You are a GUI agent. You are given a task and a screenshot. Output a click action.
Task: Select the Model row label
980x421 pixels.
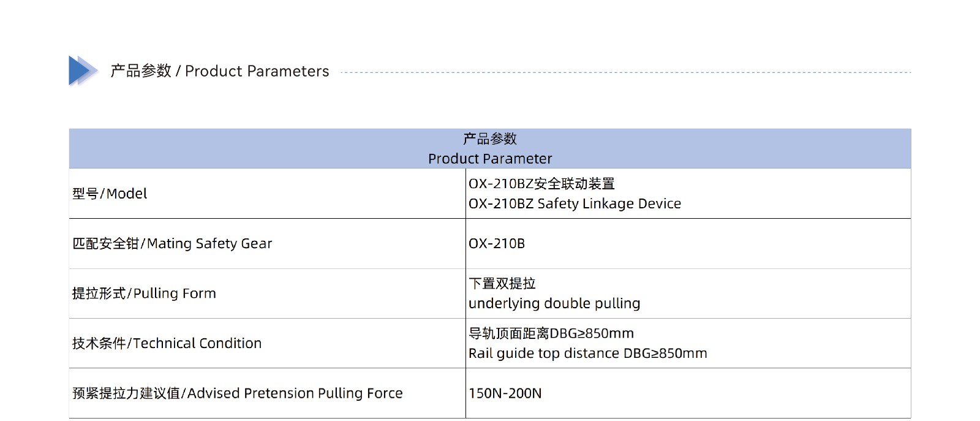[x=110, y=194]
